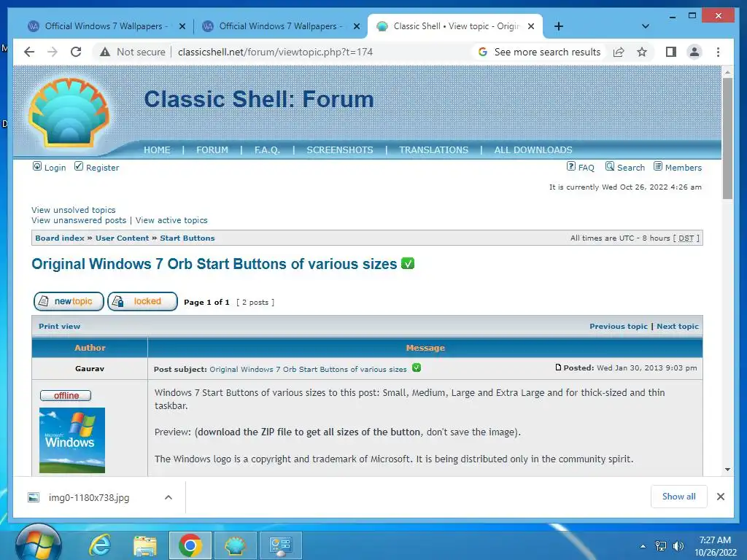This screenshot has width=747, height=560.
Task: Open the TRANSLATIONS navigation item
Action: coord(433,150)
